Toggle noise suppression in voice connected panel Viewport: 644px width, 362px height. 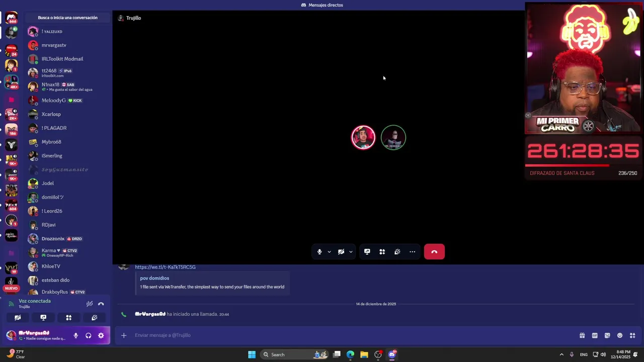pos(90,304)
